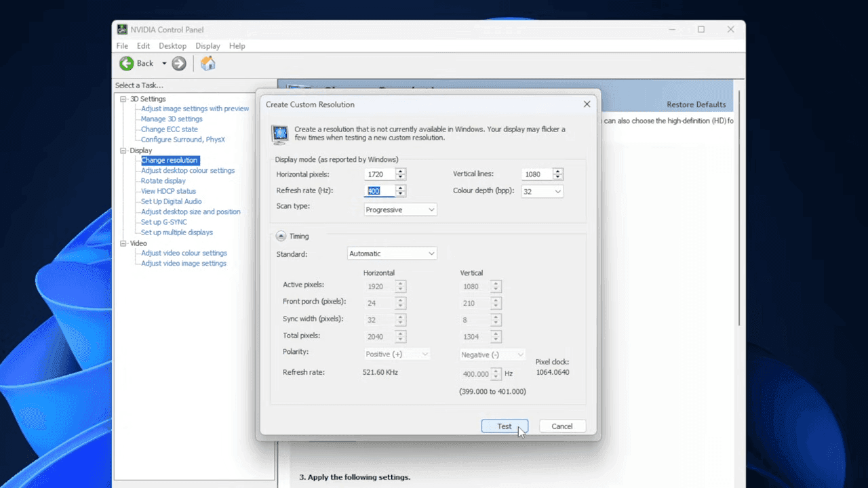
Task: Open the Standard Automatic dropdown
Action: tap(391, 253)
